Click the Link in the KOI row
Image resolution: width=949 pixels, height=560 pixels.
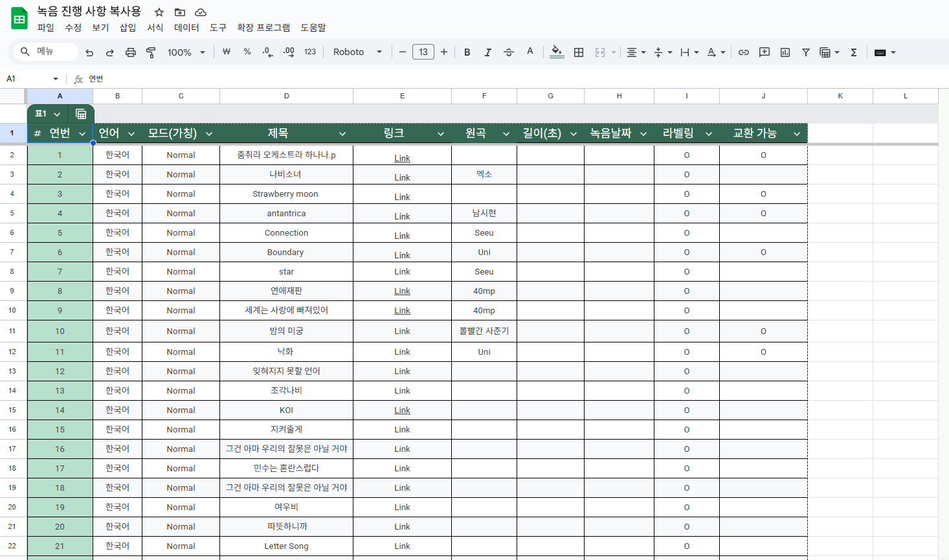(402, 410)
